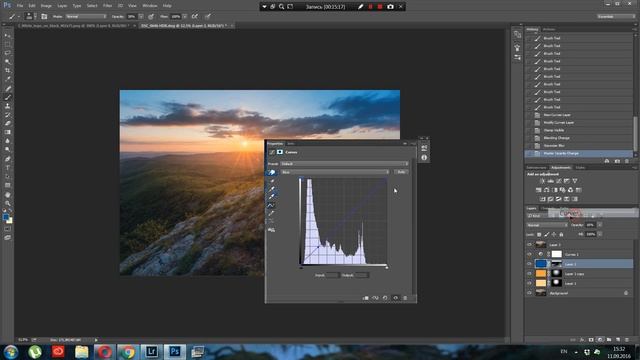Select the draw-curve pencil in Curves panel
640x360 pixels.
271,213
